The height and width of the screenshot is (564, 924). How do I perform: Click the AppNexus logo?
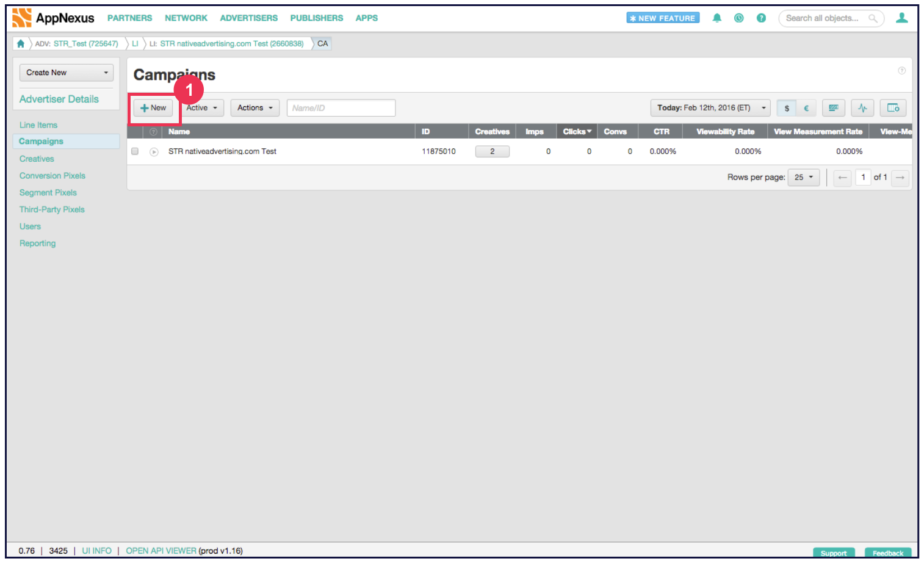[53, 18]
